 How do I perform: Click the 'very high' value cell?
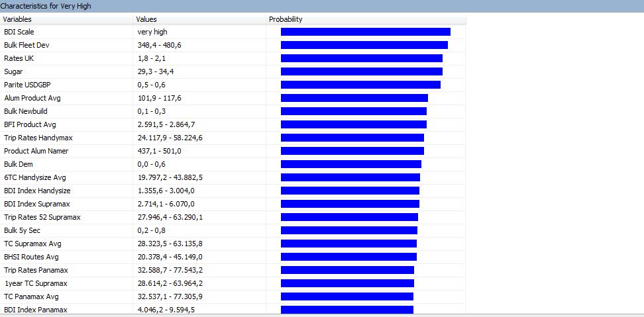[x=152, y=32]
